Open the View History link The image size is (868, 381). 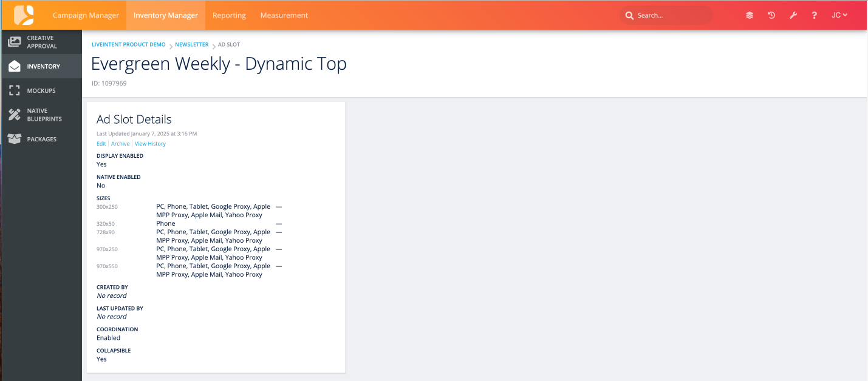(150, 144)
